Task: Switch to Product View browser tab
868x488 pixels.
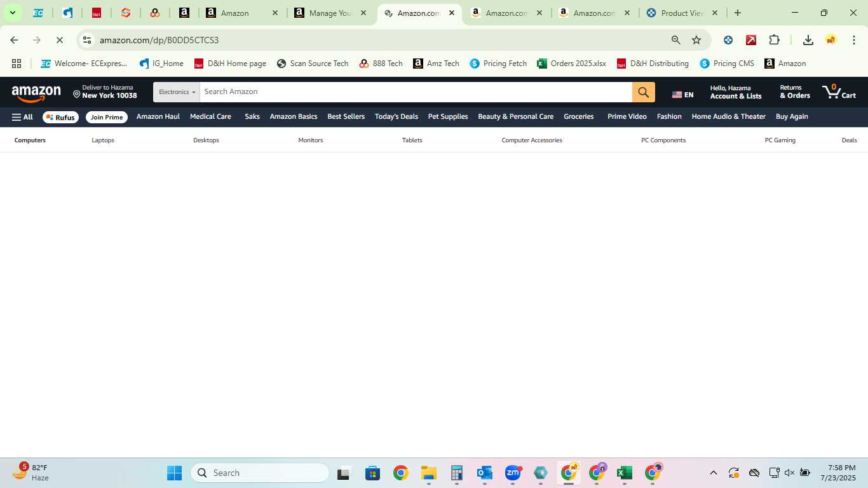Action: tap(682, 13)
